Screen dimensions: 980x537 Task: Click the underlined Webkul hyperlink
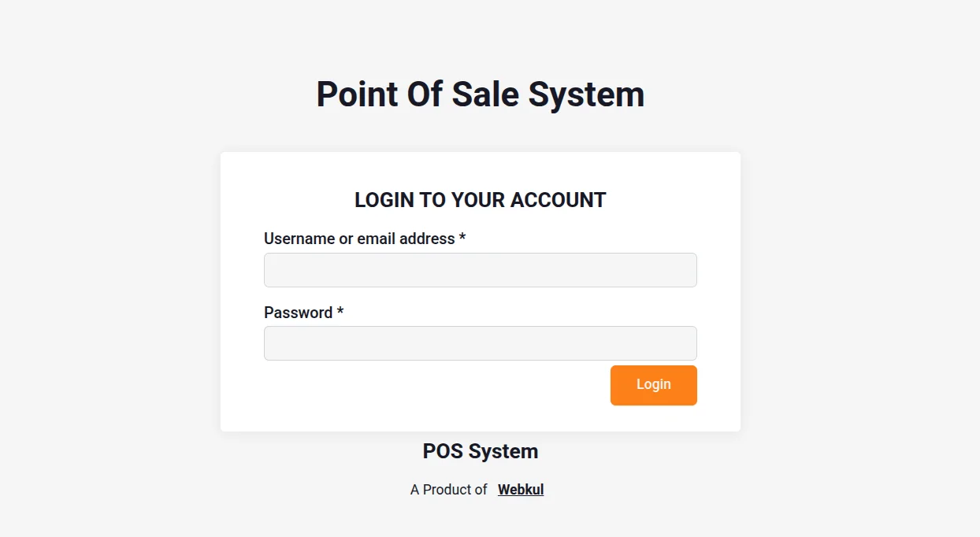[521, 489]
